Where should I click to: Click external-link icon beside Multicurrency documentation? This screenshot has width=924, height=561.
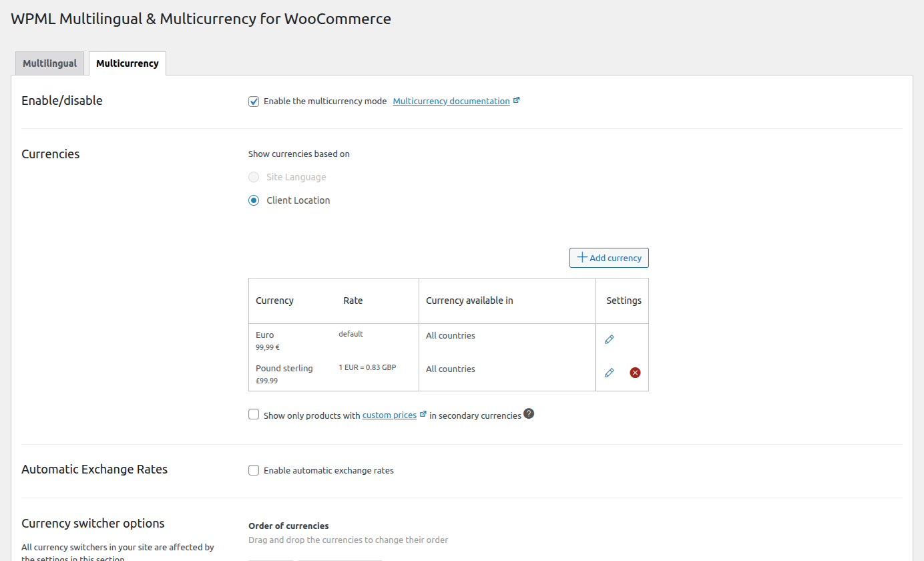pos(516,101)
